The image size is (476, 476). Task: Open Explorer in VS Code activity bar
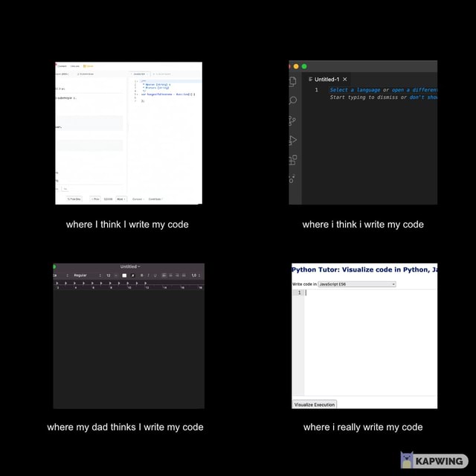(292, 81)
